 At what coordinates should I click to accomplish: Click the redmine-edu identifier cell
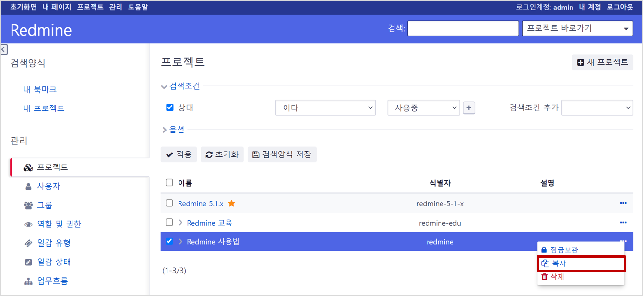pyautogui.click(x=440, y=223)
